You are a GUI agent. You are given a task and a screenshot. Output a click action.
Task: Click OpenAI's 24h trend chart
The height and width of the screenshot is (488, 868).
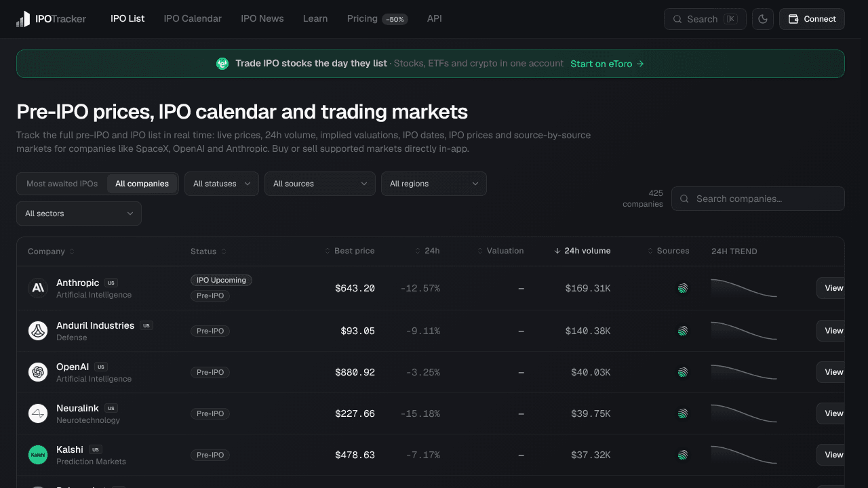coord(744,372)
